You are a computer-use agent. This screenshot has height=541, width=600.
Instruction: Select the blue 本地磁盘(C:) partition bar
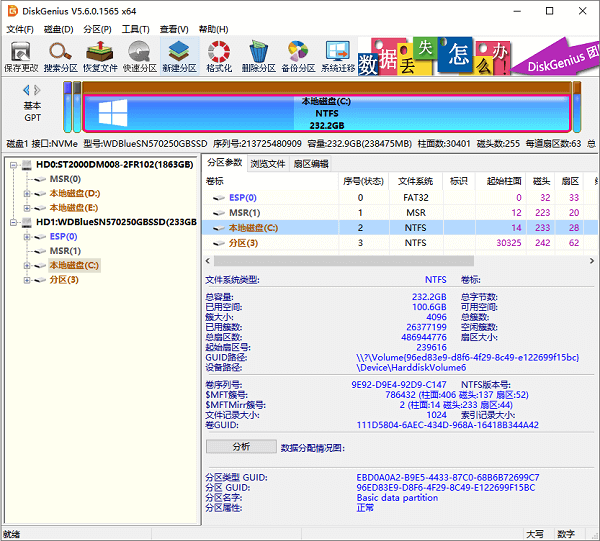[326, 113]
